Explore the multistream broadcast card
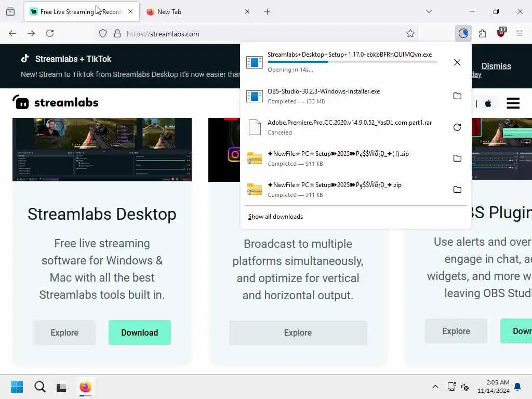Viewport: 532px width, 399px height. [298, 333]
